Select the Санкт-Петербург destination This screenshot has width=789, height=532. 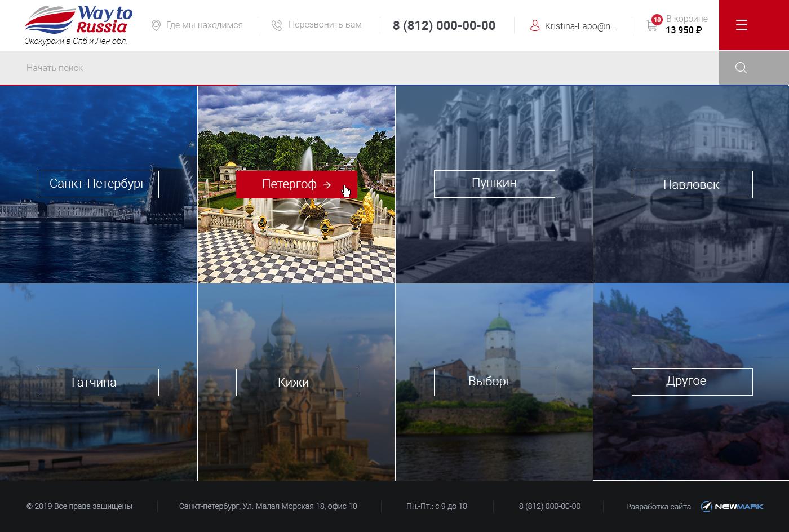[x=98, y=184]
